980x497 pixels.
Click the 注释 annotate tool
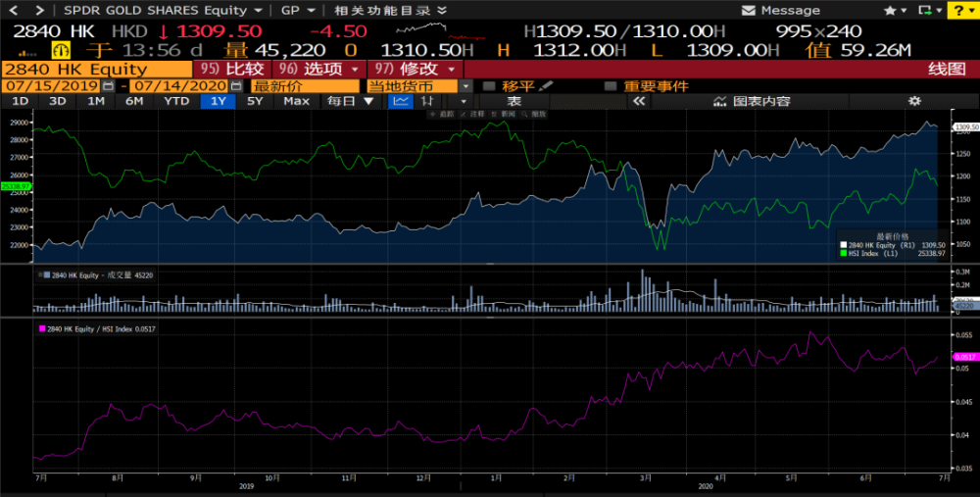pyautogui.click(x=473, y=114)
